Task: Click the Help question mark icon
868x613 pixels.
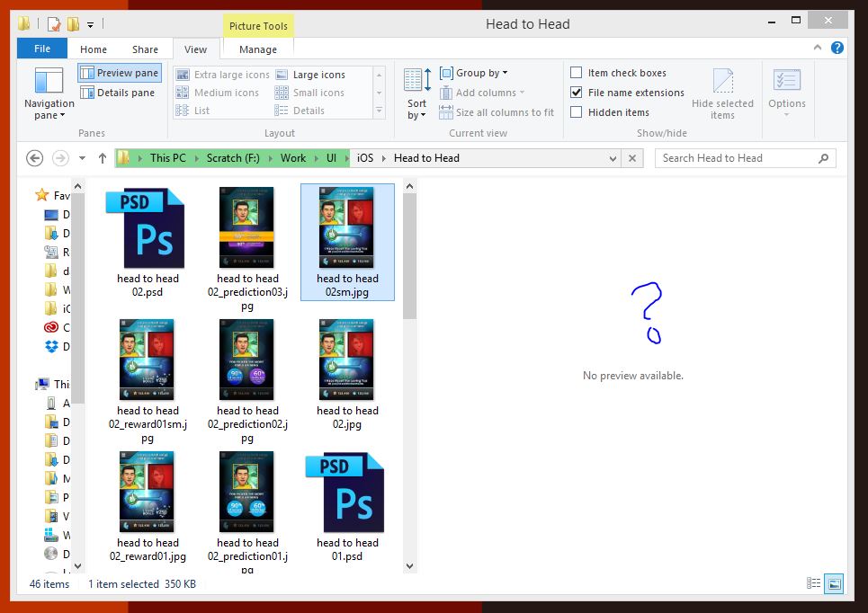Action: [837, 49]
